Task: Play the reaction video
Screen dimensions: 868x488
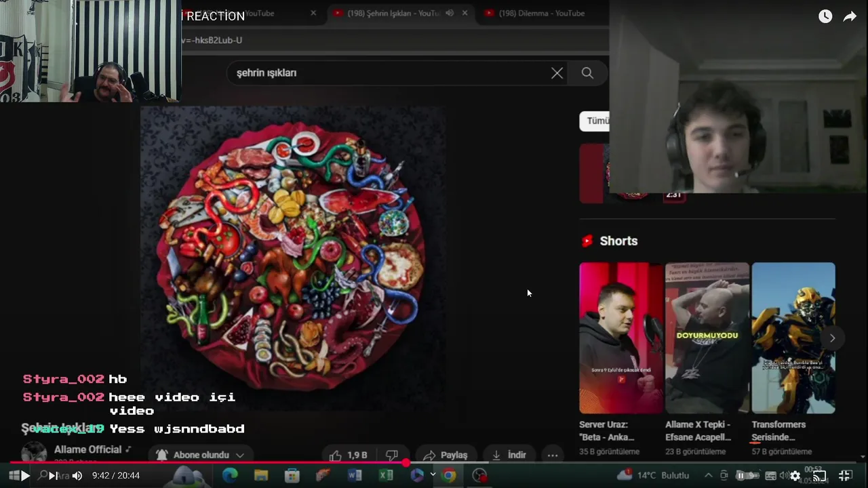Action: tap(25, 476)
